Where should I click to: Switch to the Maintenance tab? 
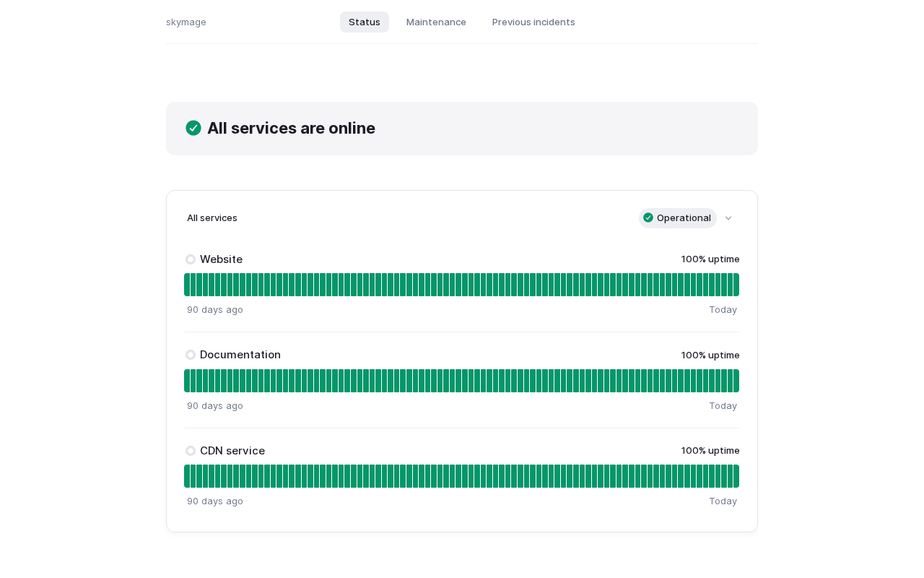point(436,22)
